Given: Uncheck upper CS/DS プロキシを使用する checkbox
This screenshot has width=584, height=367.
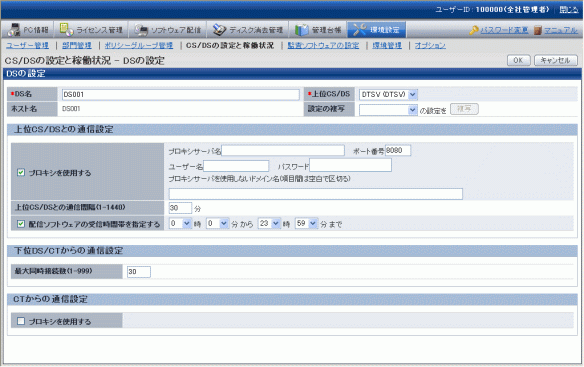Looking at the screenshot, I should point(21,173).
